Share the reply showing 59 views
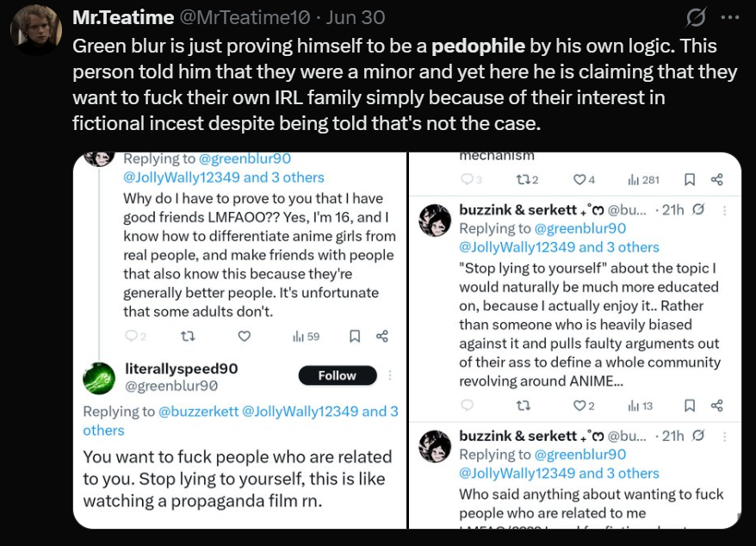This screenshot has width=756, height=546. click(x=381, y=336)
